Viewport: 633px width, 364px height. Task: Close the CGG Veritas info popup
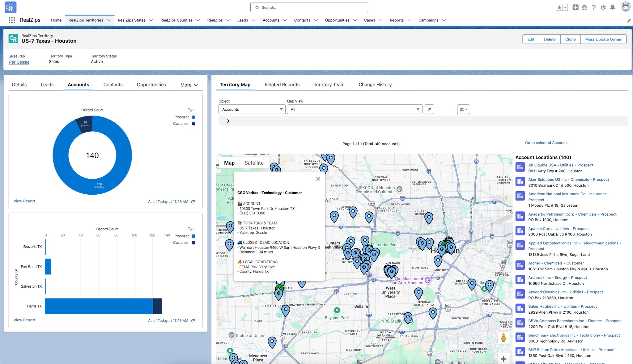pyautogui.click(x=318, y=179)
